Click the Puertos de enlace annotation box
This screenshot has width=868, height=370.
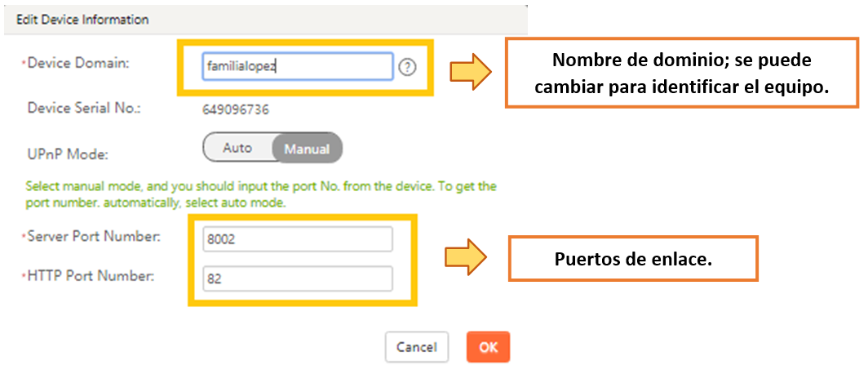point(633,258)
